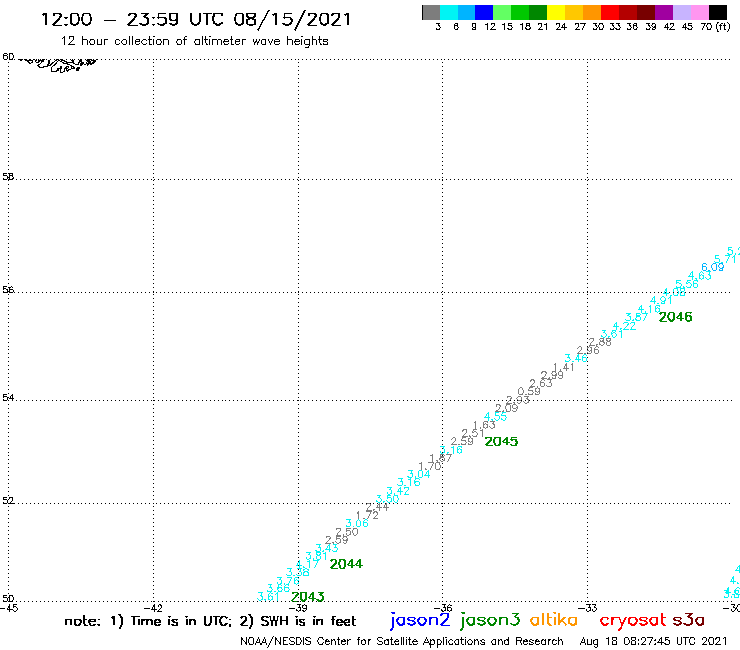
Task: Click the '(ft)' unit label in the legend
Action: point(723,26)
